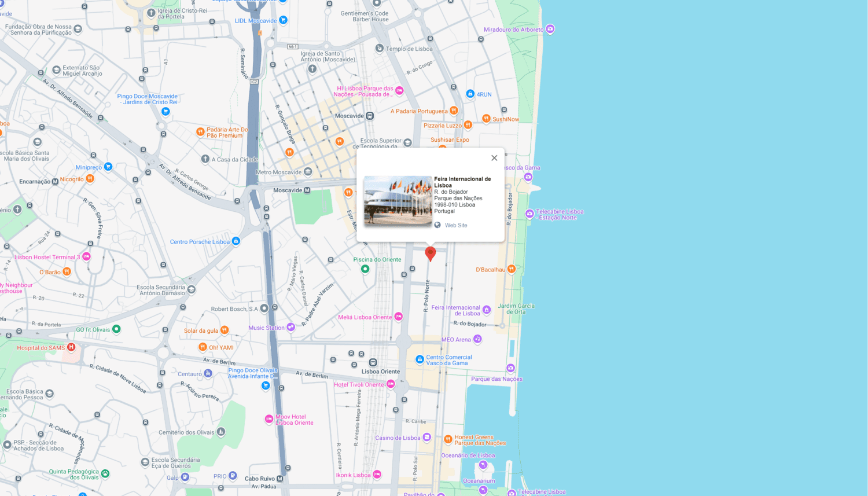Open the Hotel Tivoli Oriente icon

pyautogui.click(x=391, y=384)
